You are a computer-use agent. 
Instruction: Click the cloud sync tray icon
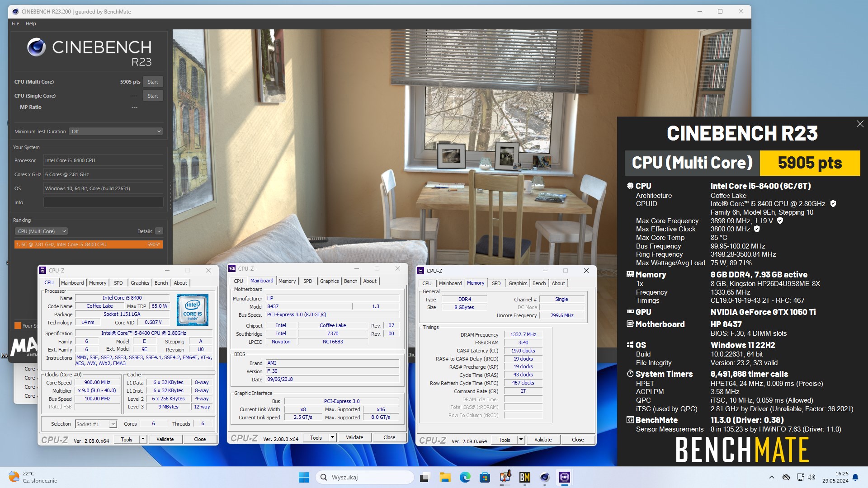pyautogui.click(x=786, y=477)
